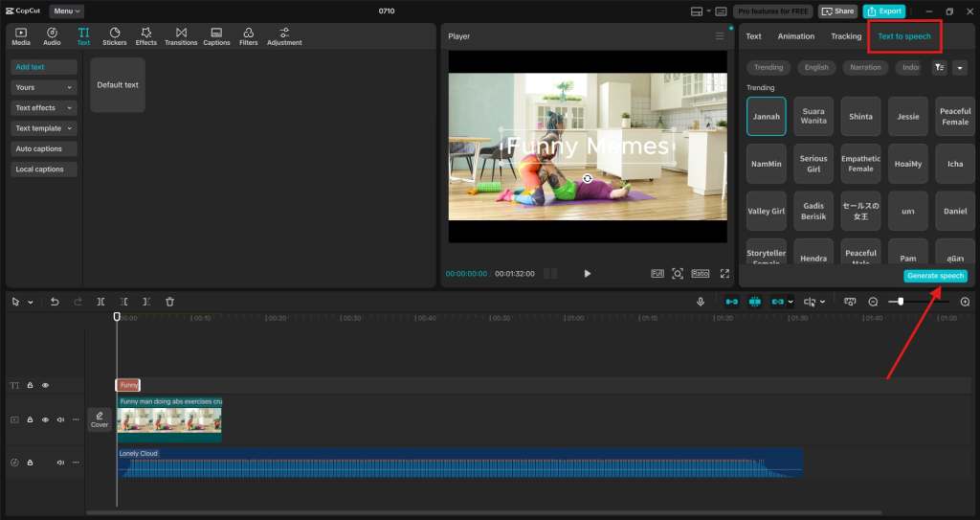Open the Audio panel

click(52, 36)
